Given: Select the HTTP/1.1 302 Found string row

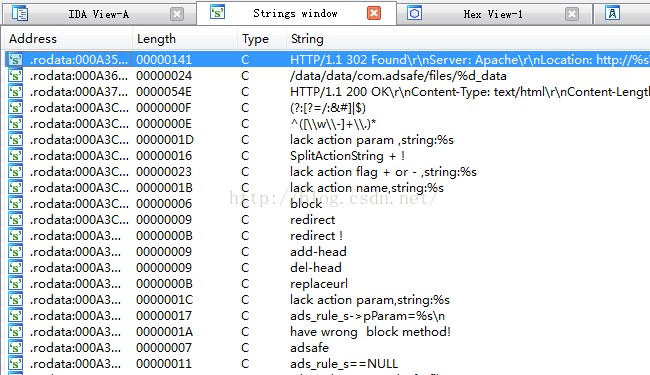Looking at the screenshot, I should point(327,60).
